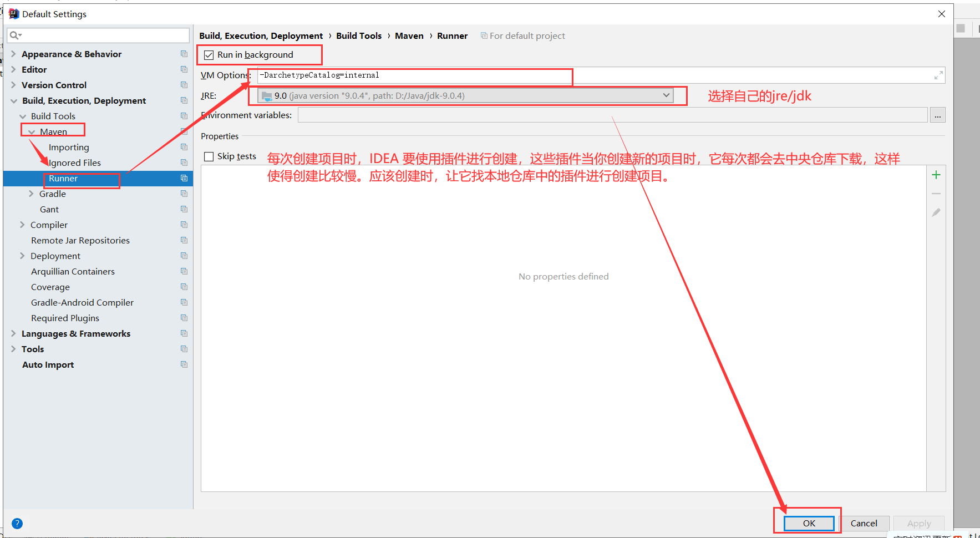This screenshot has width=980, height=538.
Task: Open Gradle-Android Compiler settings
Action: pos(82,302)
